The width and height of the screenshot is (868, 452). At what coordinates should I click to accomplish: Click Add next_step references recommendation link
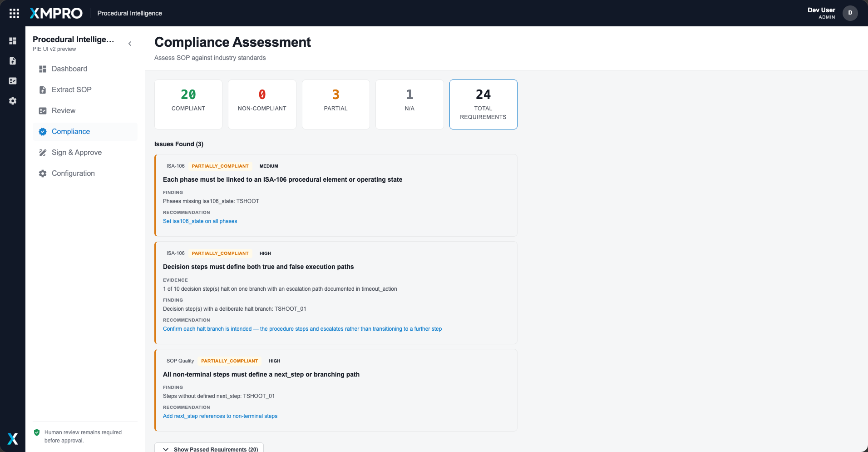(220, 416)
